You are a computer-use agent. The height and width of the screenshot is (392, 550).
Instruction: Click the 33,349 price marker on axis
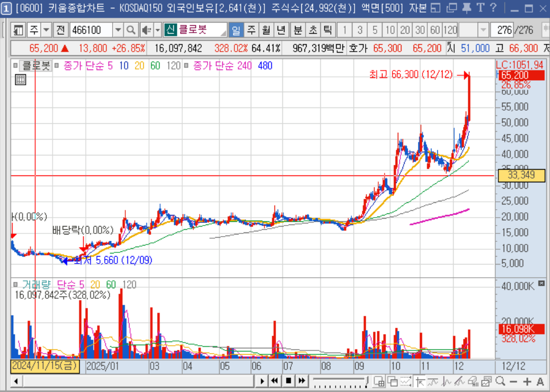point(522,175)
